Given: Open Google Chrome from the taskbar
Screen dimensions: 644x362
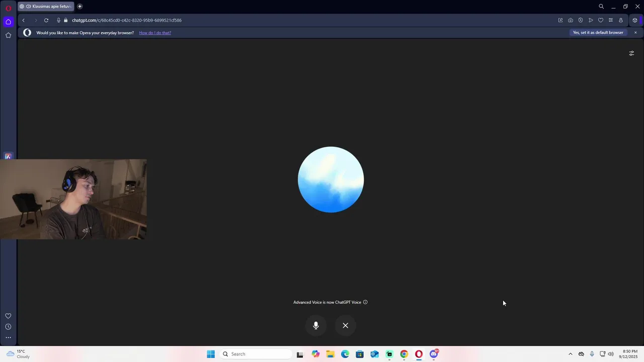Looking at the screenshot, I should point(404,354).
